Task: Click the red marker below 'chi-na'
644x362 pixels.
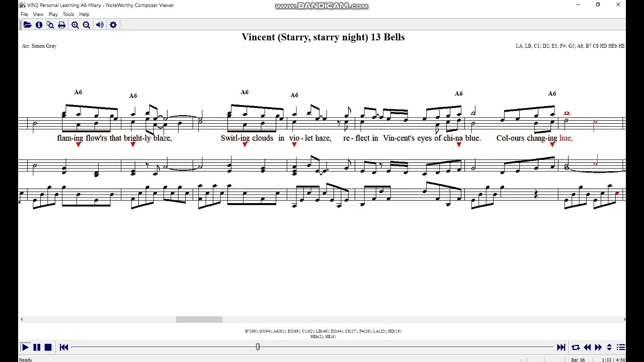Action: pos(459,145)
